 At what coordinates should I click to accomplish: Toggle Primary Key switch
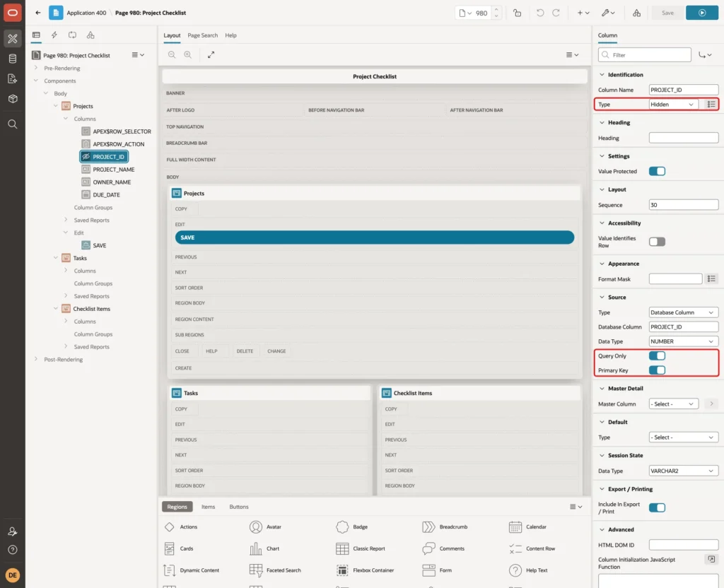[x=657, y=370]
